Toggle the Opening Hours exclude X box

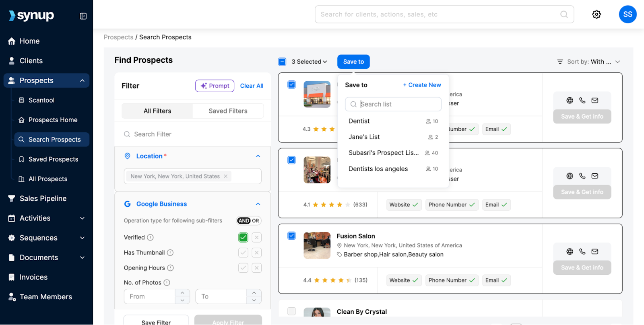coord(257,268)
